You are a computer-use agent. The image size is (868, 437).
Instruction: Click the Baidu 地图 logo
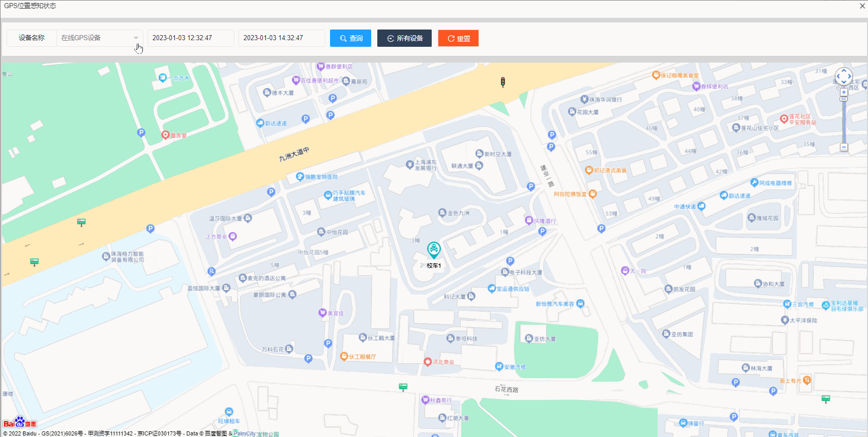[x=20, y=422]
